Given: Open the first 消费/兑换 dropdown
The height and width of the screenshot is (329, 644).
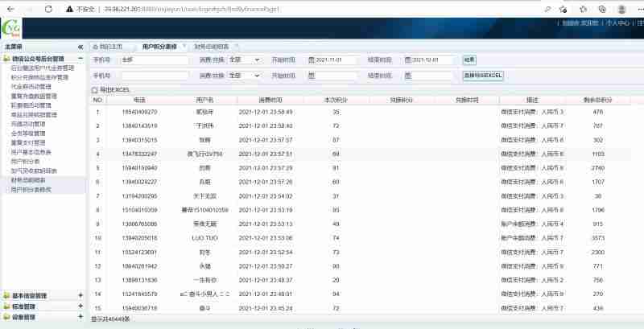Looking at the screenshot, I should click(244, 60).
